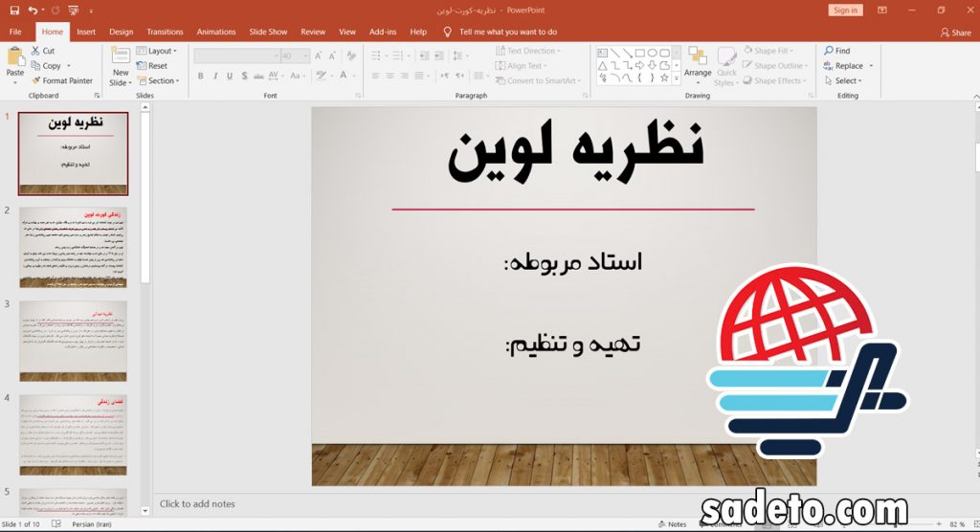
Task: Switch to the Transitions tab
Action: pyautogui.click(x=165, y=32)
